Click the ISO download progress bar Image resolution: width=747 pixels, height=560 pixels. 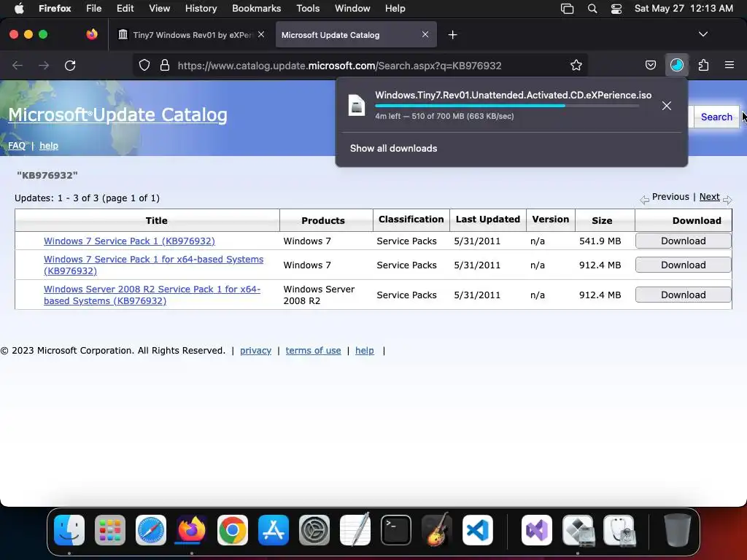[507, 106]
